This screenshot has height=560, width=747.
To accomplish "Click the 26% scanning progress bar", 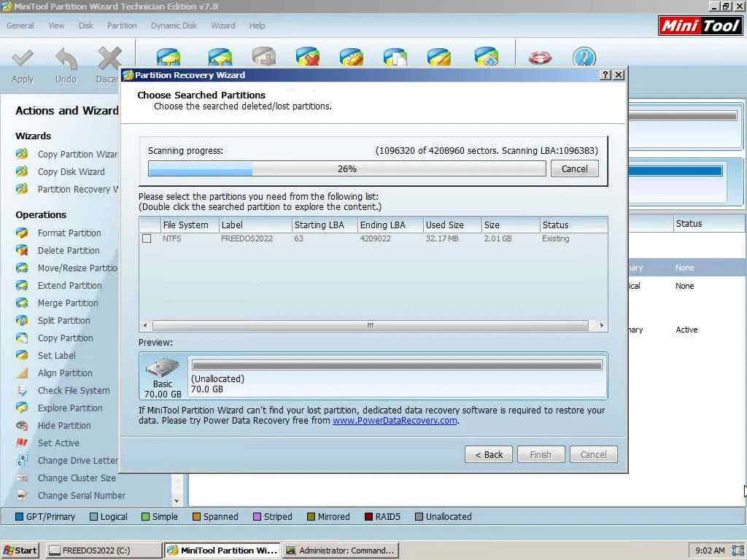I will 347,168.
